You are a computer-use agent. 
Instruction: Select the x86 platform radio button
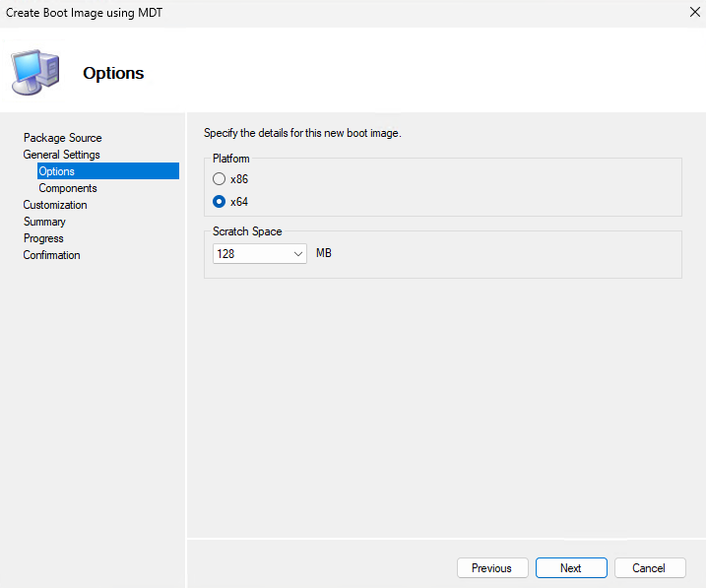[x=220, y=179]
